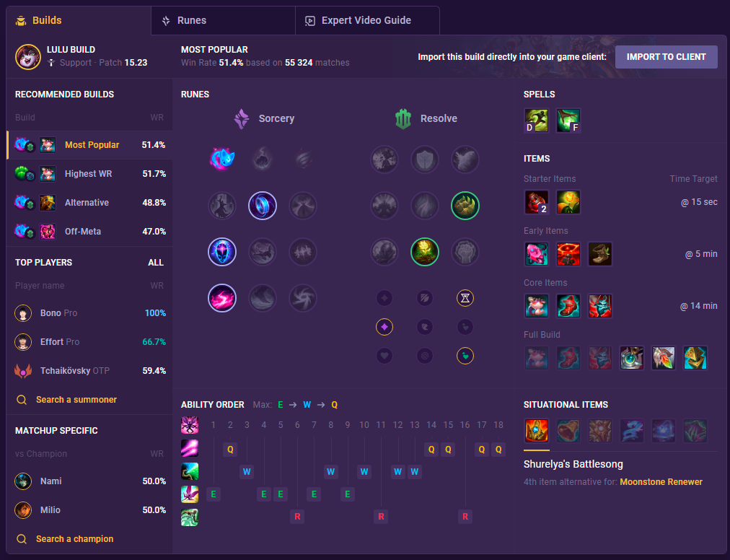Click the Health Potion starter item icon
This screenshot has height=560, width=730.
(537, 202)
